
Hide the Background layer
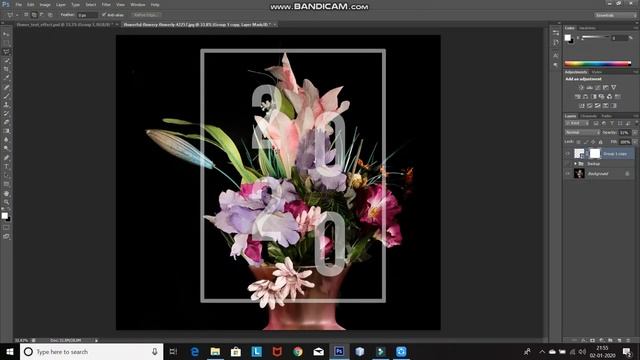[568, 174]
